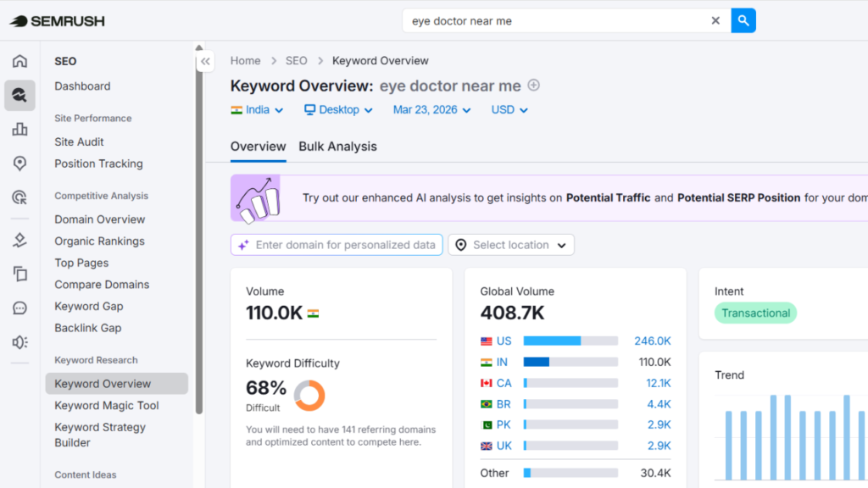Click the Enter domain for personalized data field

click(337, 245)
